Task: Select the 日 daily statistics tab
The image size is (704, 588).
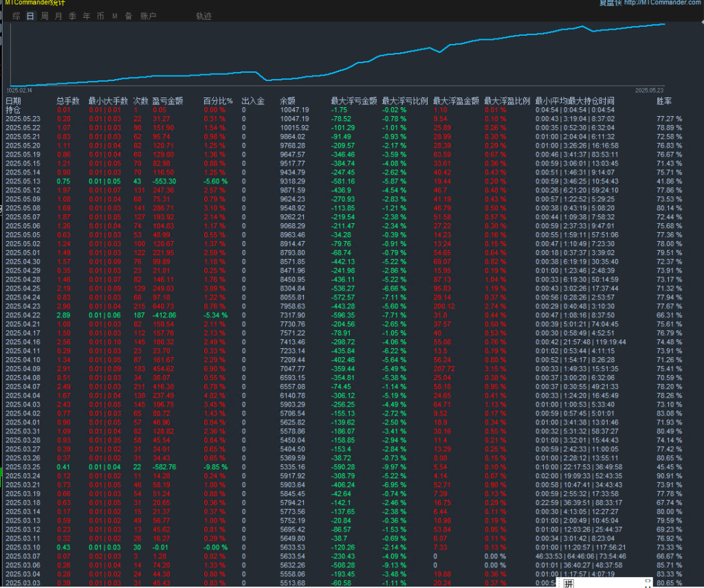Action: 30,16
